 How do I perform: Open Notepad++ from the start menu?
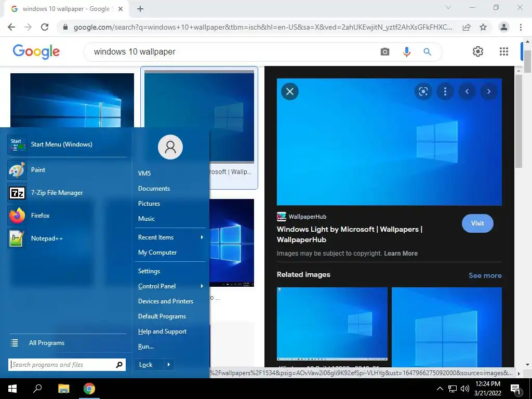pos(68,238)
